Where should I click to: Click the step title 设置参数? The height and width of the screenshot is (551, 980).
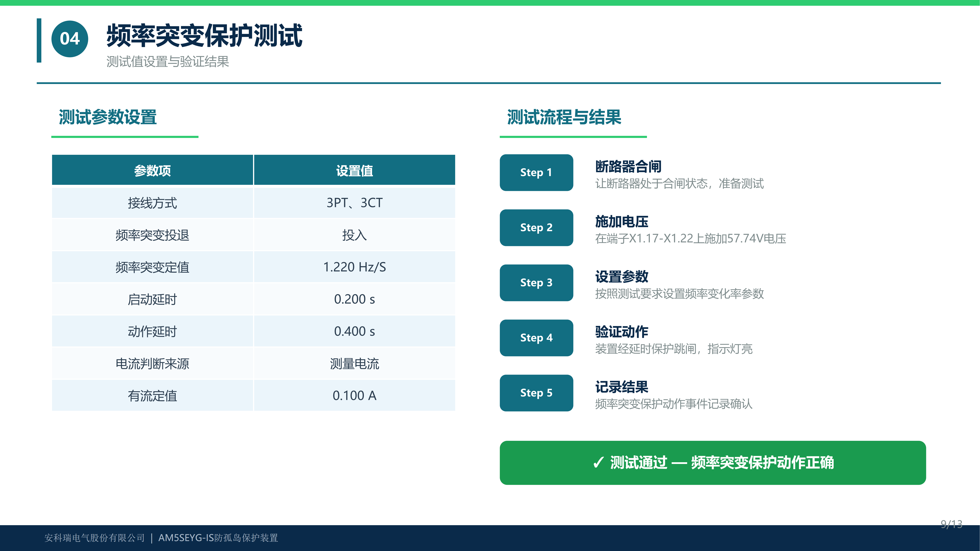coord(622,276)
